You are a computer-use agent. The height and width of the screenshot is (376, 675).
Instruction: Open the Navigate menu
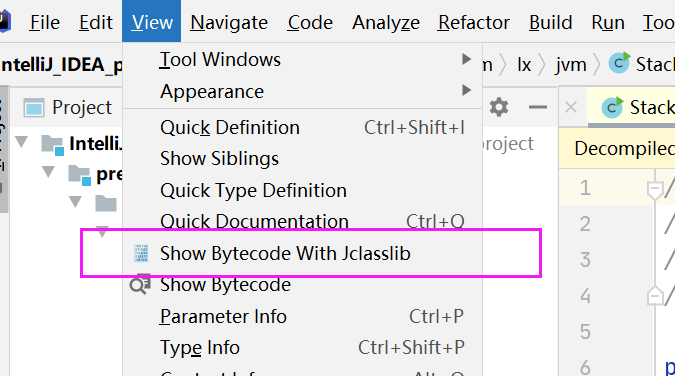[229, 22]
